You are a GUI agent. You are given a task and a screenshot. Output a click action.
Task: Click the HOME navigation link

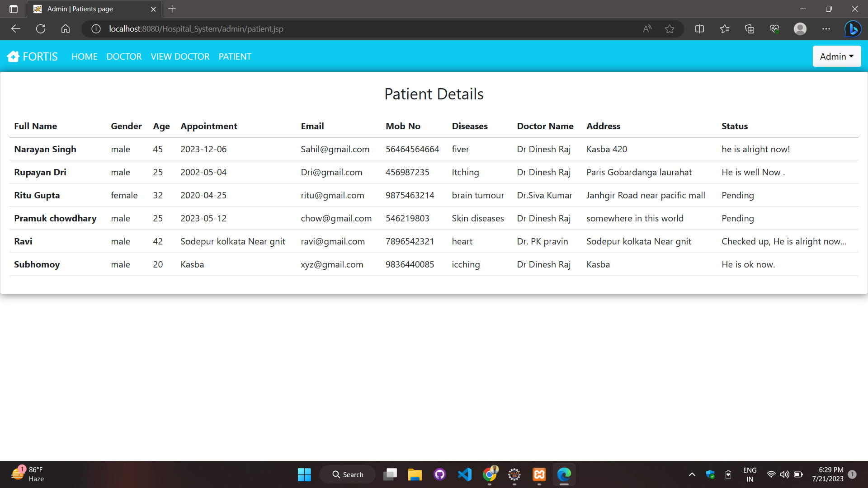pyautogui.click(x=84, y=56)
